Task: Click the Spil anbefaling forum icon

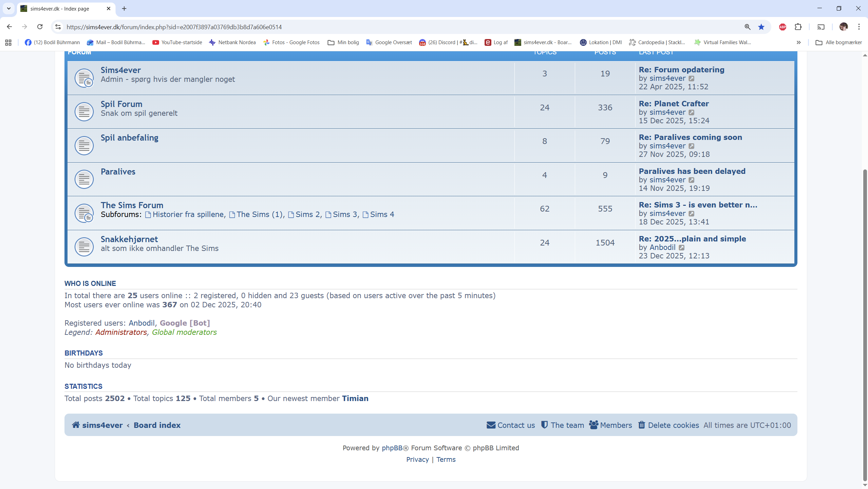Action: point(84,145)
